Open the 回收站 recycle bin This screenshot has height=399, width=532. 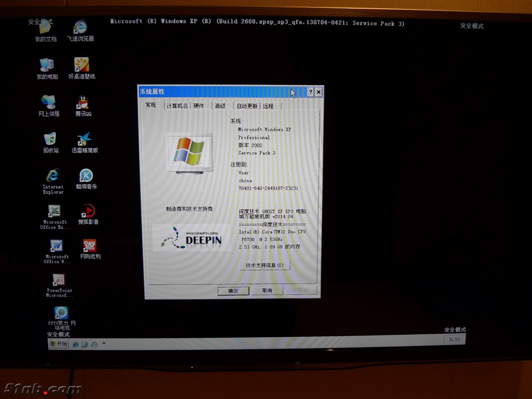tap(50, 140)
